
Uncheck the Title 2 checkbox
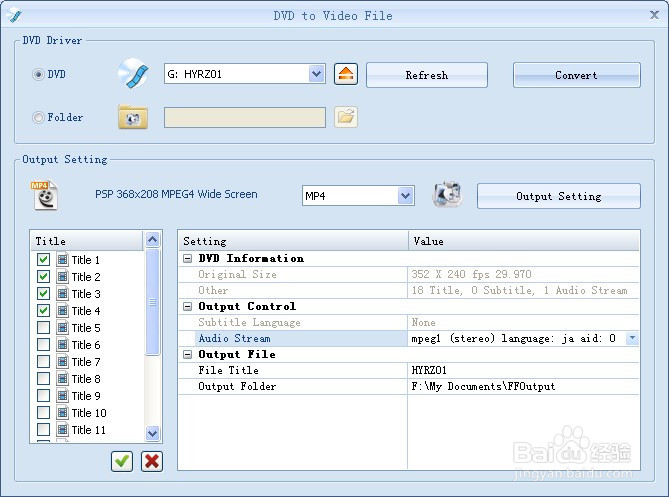coord(43,276)
